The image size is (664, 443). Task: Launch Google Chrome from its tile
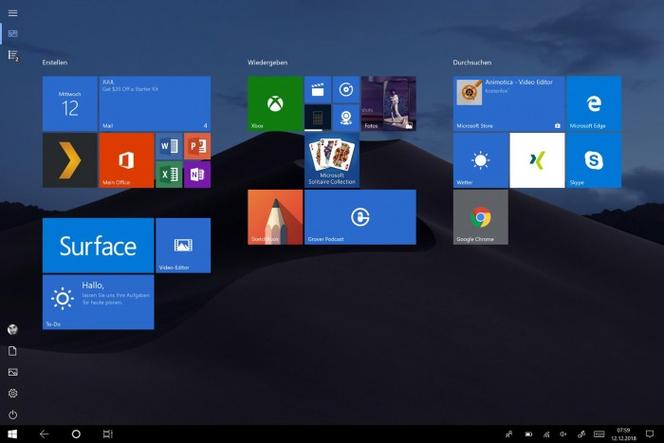coord(481,217)
